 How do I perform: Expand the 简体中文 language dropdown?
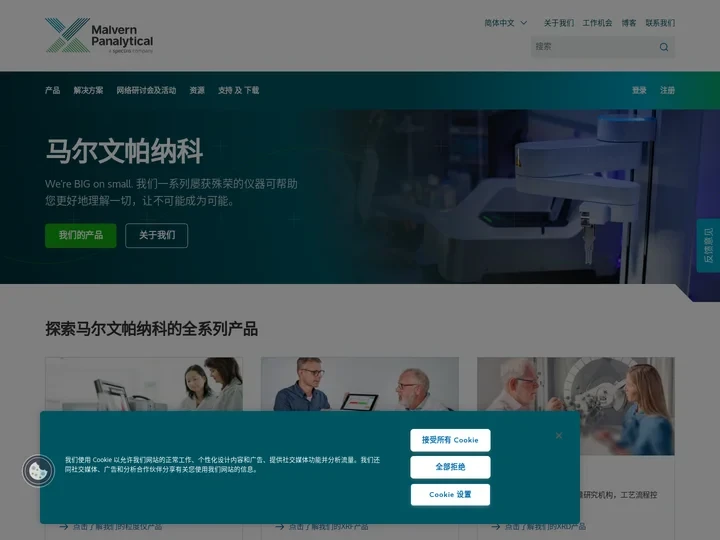coord(506,23)
